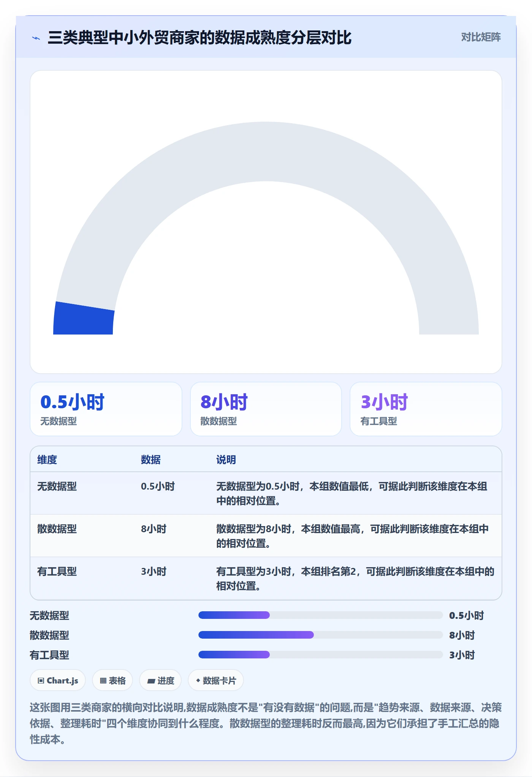Viewport: 532px width, 777px height.
Task: Select the 表格 tag chip
Action: pyautogui.click(x=112, y=680)
